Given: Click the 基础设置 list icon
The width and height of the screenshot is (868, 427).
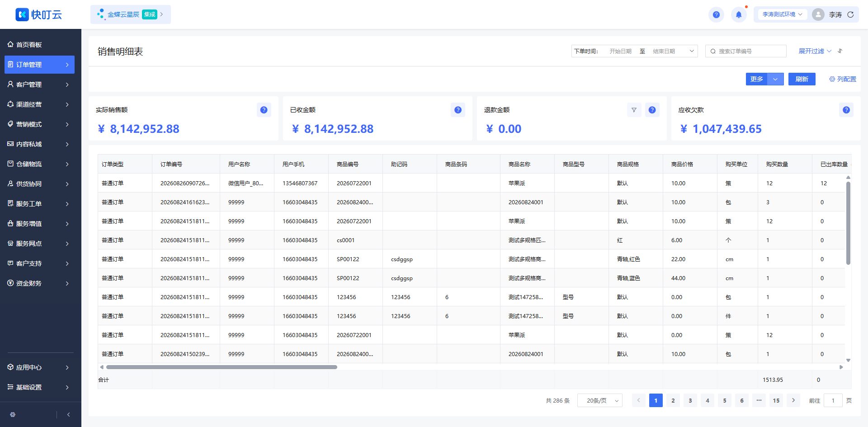Looking at the screenshot, I should (10, 387).
